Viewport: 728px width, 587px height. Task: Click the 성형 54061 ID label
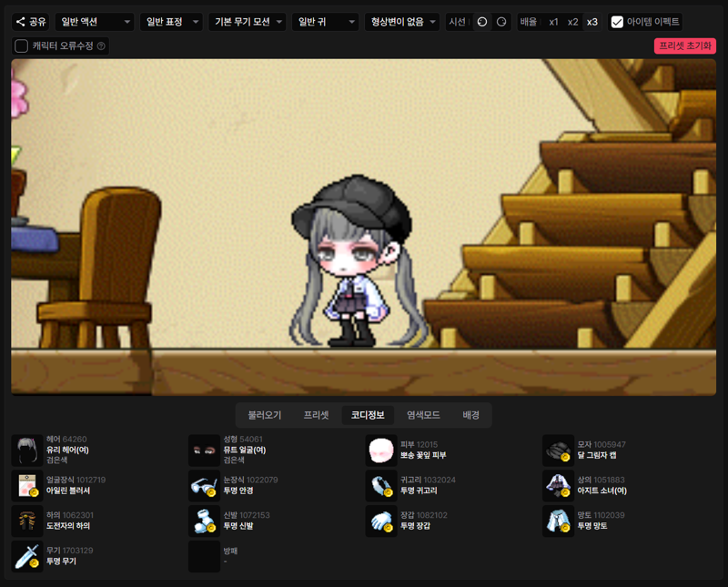pos(243,439)
